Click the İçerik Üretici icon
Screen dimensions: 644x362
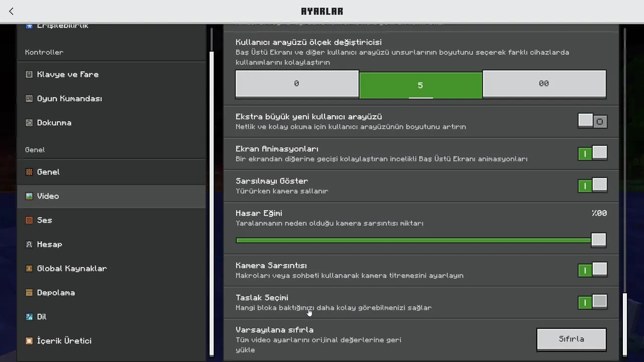tap(29, 341)
